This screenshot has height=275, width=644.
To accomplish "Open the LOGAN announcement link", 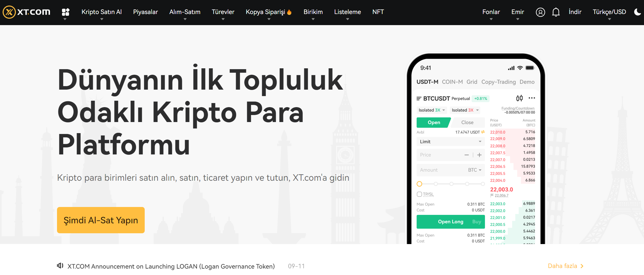I will (x=171, y=266).
